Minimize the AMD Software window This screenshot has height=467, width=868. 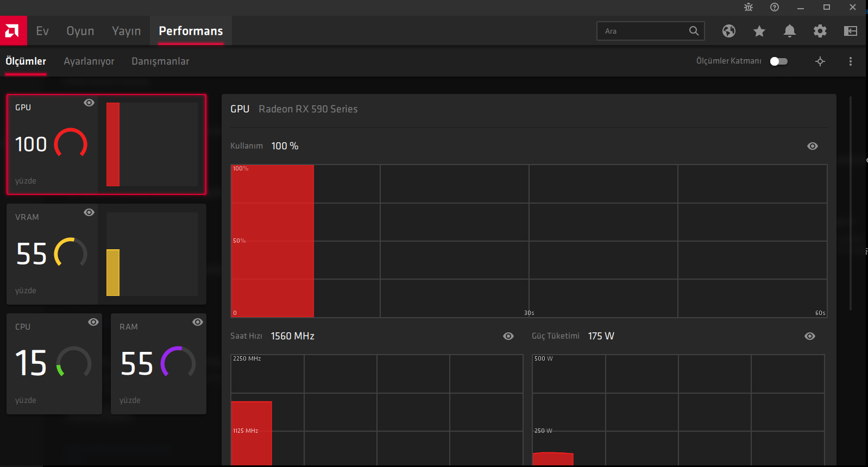[x=801, y=8]
